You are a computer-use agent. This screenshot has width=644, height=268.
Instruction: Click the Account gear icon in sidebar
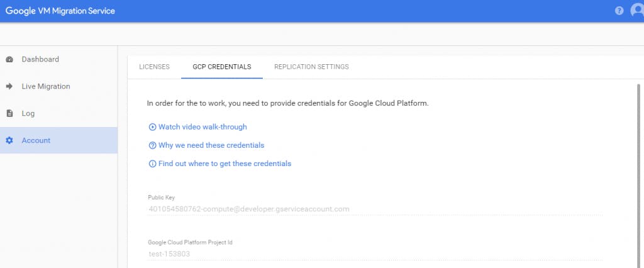pyautogui.click(x=9, y=141)
